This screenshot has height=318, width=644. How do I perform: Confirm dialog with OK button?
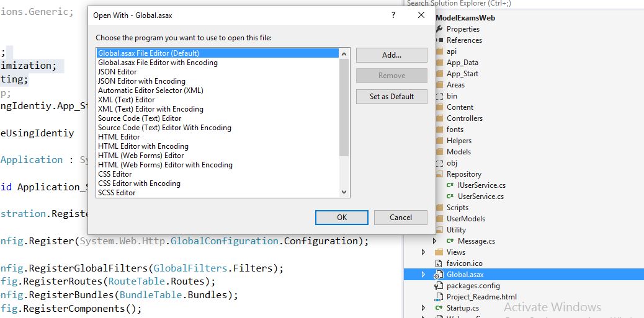(342, 218)
